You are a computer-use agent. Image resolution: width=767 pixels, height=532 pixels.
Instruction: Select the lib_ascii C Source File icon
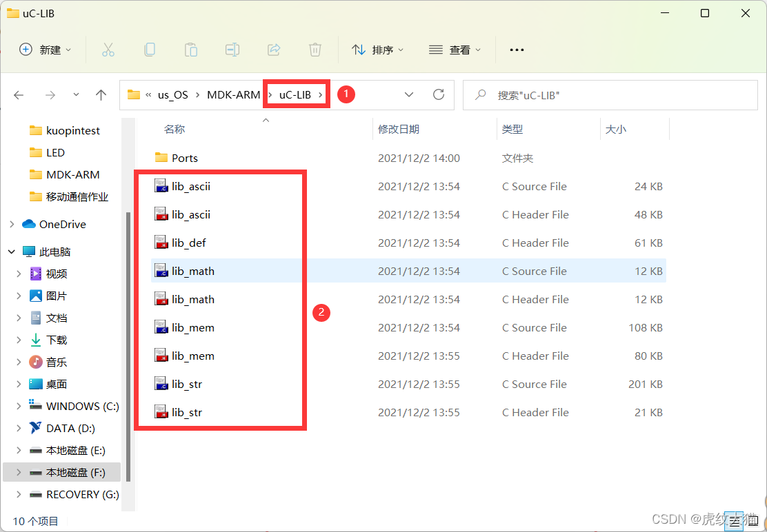[161, 186]
